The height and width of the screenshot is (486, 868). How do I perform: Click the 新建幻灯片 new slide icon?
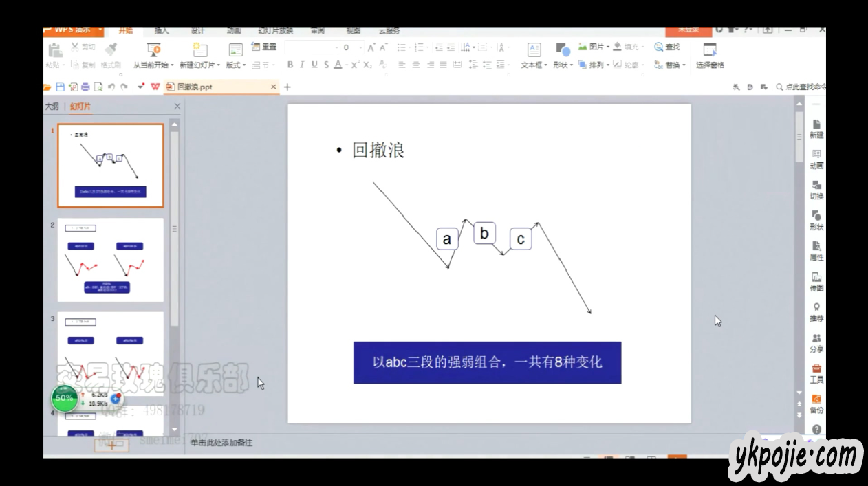pos(200,49)
